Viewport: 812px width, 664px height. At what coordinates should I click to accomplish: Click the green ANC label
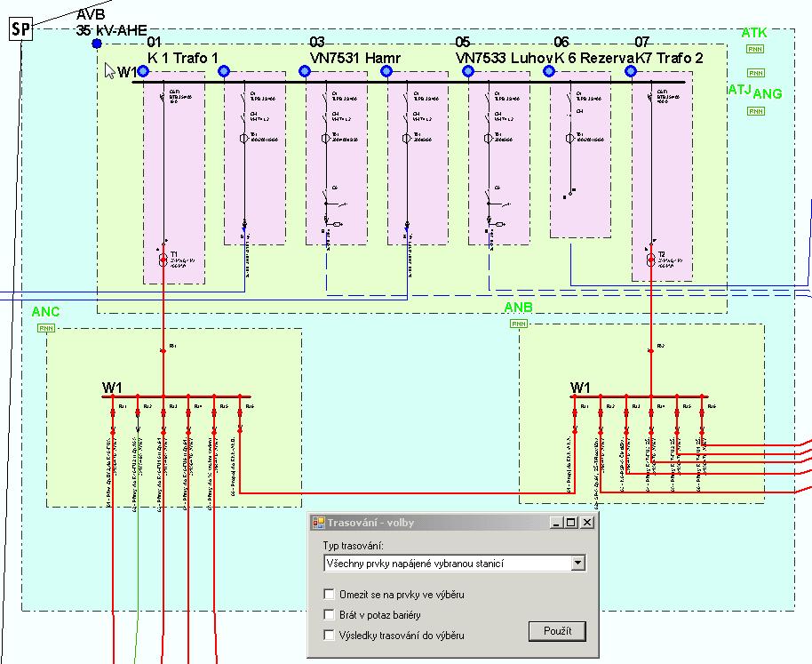point(45,312)
